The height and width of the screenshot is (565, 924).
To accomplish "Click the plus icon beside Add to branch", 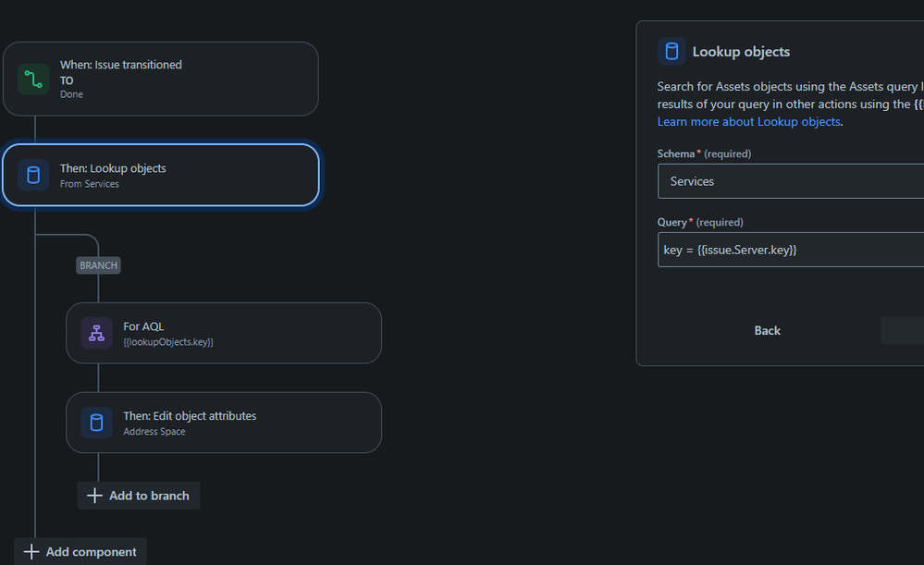I will coord(95,496).
